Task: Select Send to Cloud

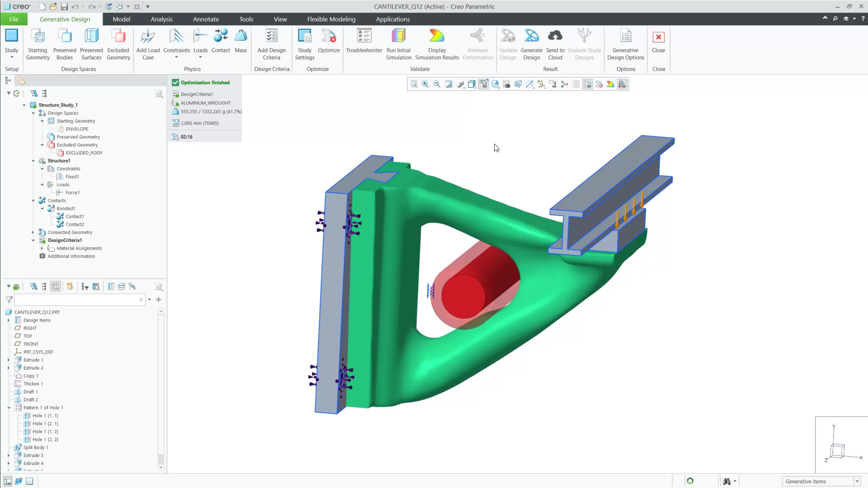Action: point(555,43)
